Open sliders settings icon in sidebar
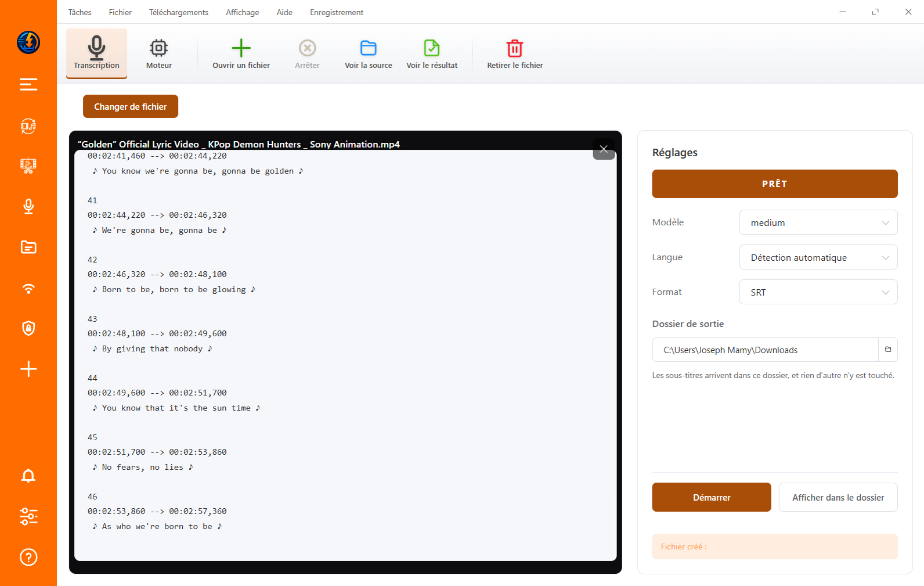924x586 pixels. pos(28,516)
